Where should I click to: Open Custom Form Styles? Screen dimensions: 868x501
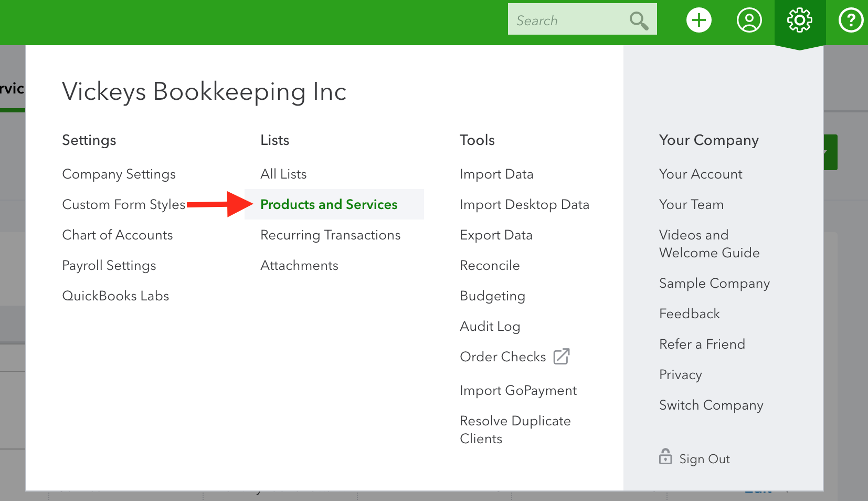tap(123, 205)
